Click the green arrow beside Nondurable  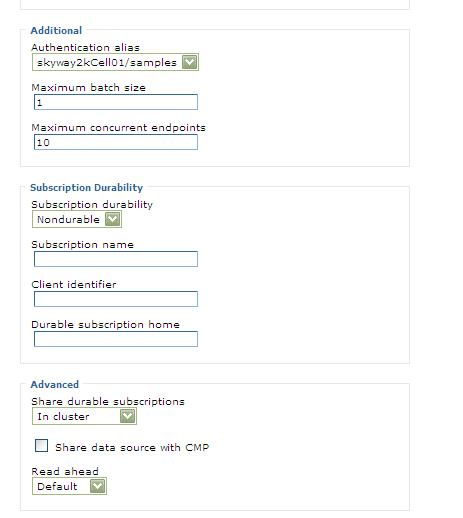click(x=113, y=219)
